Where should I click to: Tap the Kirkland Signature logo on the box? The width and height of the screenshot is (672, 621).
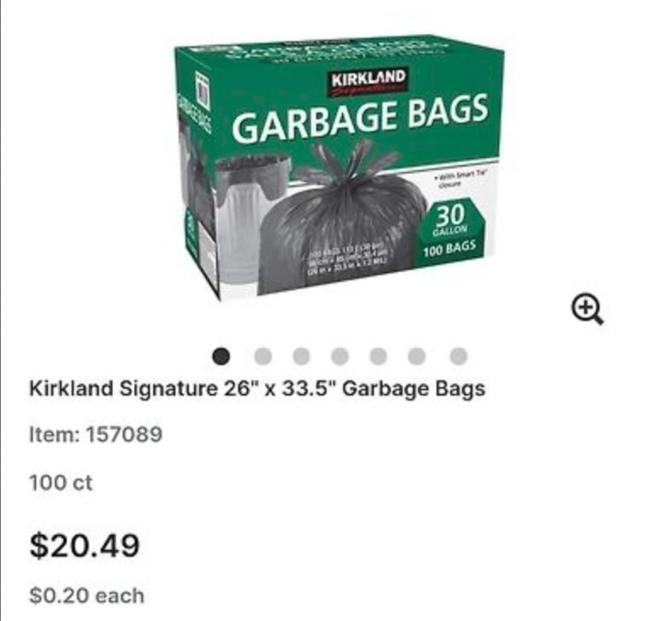[369, 83]
